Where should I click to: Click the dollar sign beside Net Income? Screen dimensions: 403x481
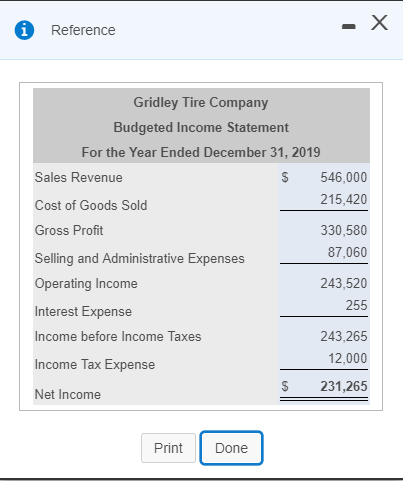[x=285, y=386]
